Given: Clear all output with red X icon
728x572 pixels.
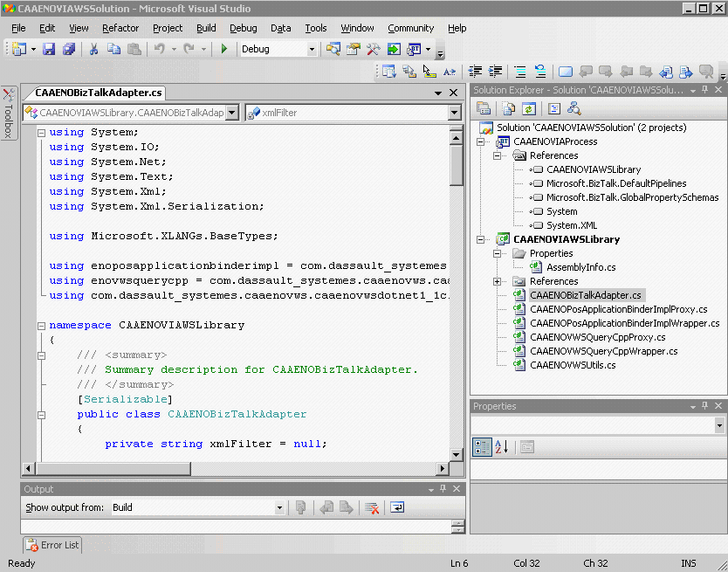Looking at the screenshot, I should click(x=372, y=507).
